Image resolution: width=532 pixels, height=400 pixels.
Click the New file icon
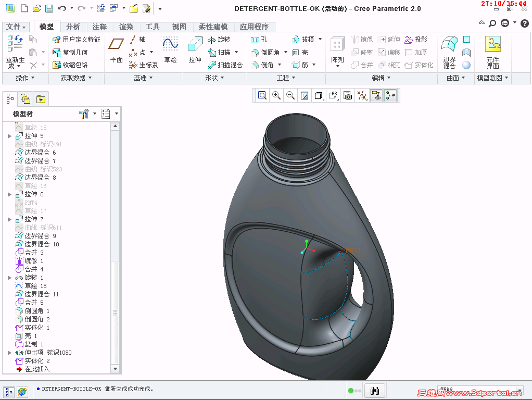pos(24,8)
